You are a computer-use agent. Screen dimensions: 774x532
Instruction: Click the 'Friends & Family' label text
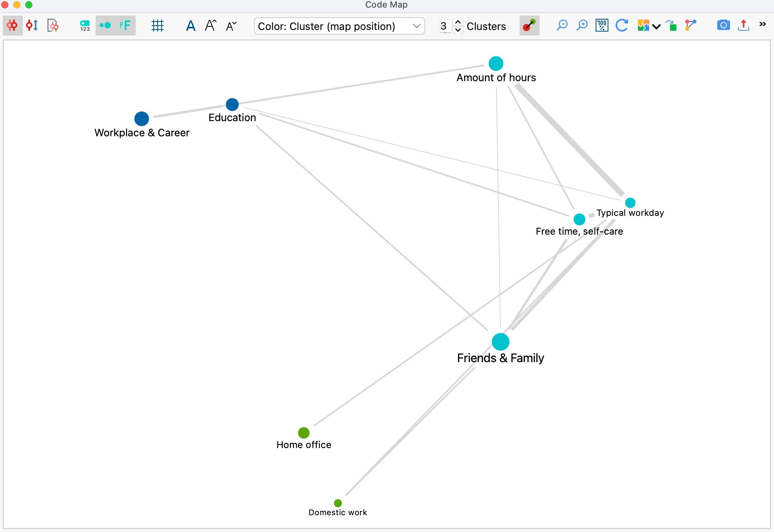501,358
